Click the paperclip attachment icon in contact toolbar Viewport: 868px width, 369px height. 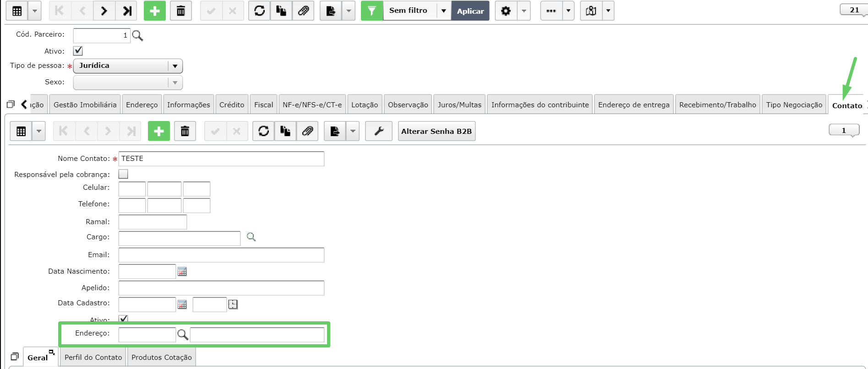pos(307,131)
